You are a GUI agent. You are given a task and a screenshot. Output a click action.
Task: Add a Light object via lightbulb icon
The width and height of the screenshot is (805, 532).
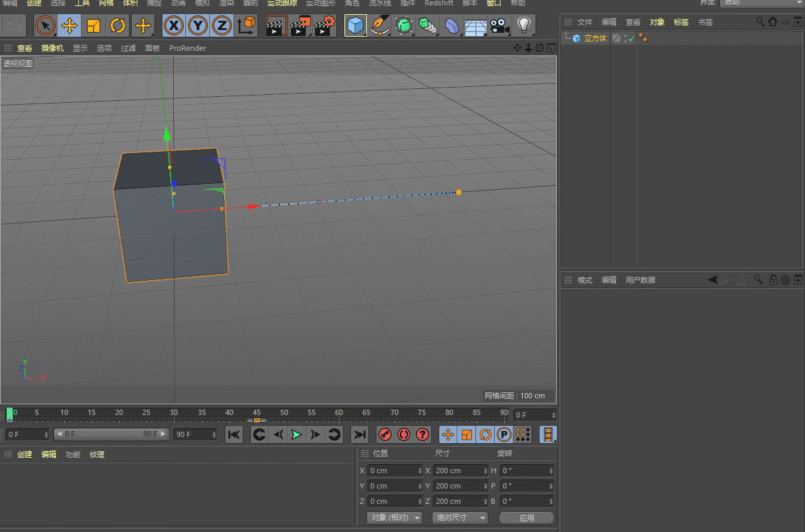tap(524, 26)
